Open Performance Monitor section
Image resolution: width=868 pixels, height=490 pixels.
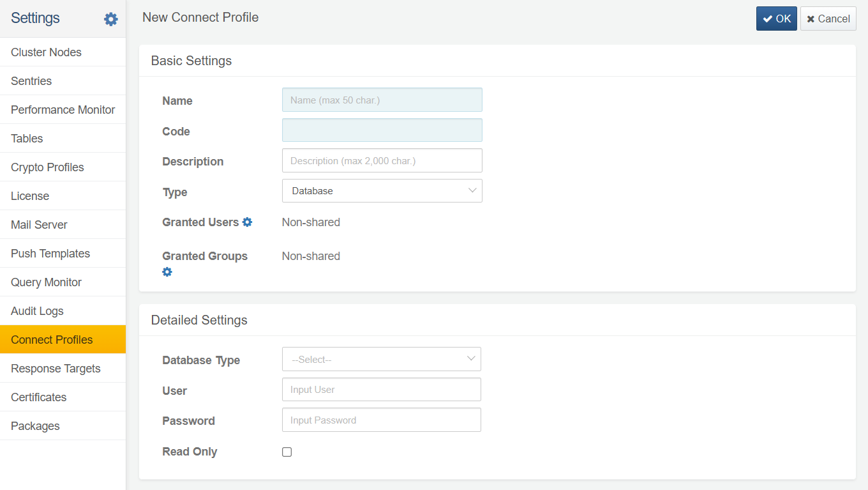coord(63,110)
